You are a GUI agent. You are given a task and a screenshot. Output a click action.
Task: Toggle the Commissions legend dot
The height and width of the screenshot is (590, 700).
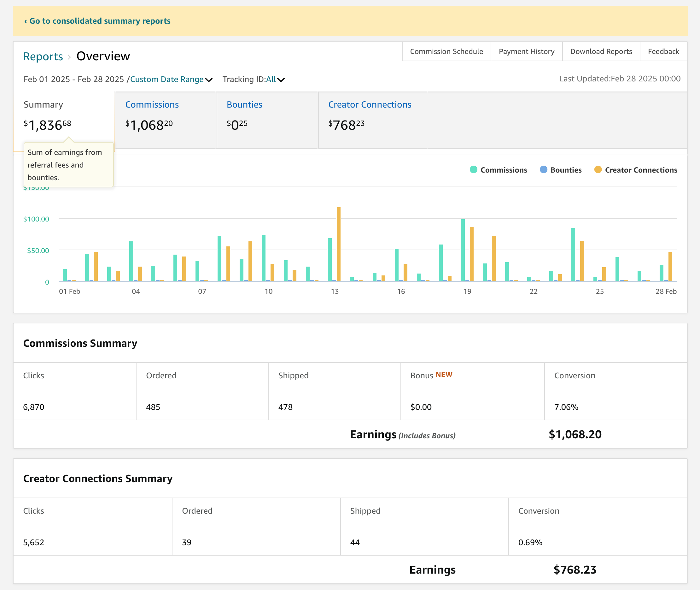click(x=473, y=169)
